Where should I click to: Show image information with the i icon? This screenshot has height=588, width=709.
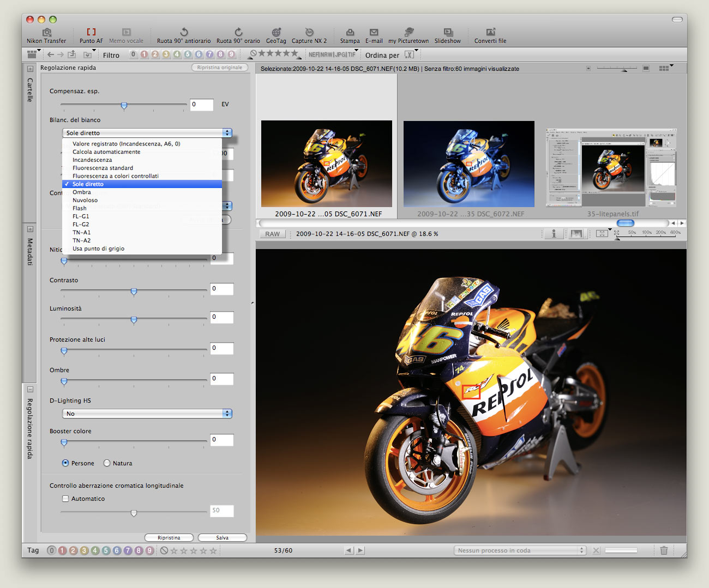tap(554, 234)
